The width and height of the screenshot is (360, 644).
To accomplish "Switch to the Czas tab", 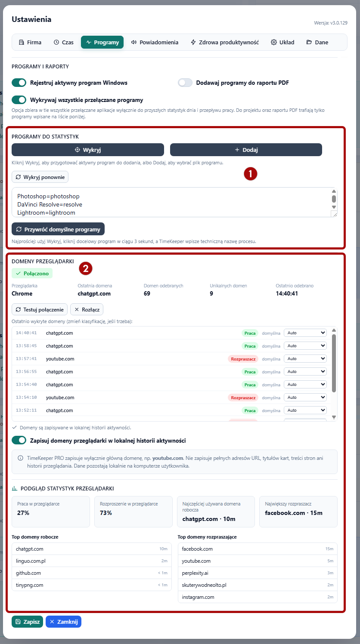I will coord(63,42).
